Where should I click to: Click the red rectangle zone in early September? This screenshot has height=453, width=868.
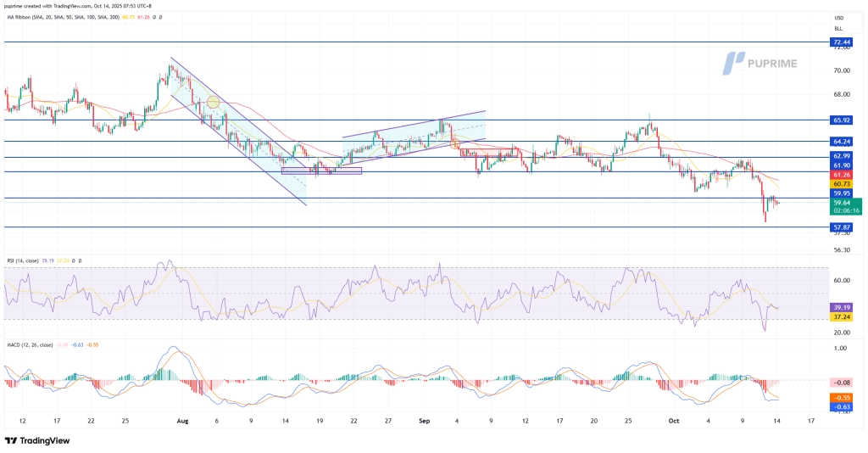[488, 153]
